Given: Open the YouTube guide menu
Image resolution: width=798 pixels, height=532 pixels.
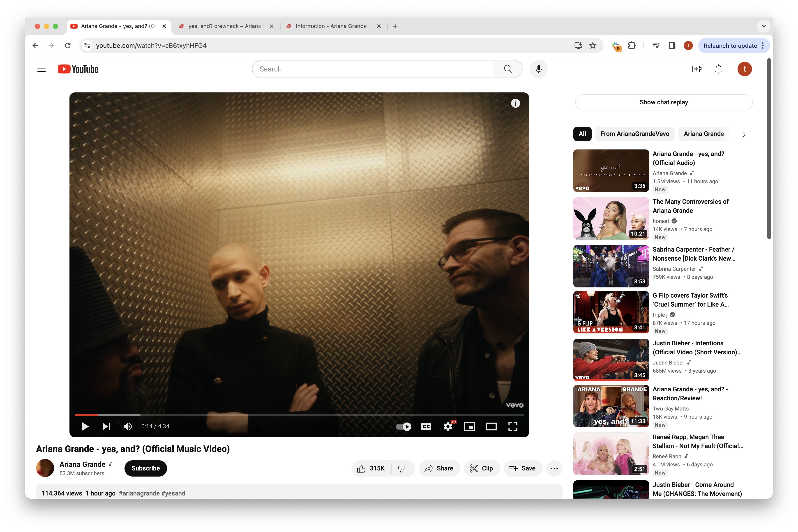Looking at the screenshot, I should click(41, 69).
